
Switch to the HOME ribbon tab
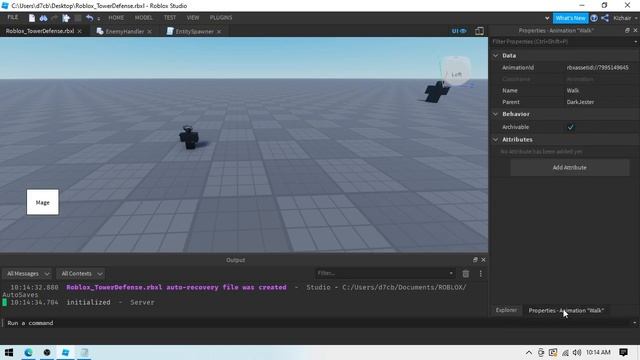(x=116, y=18)
